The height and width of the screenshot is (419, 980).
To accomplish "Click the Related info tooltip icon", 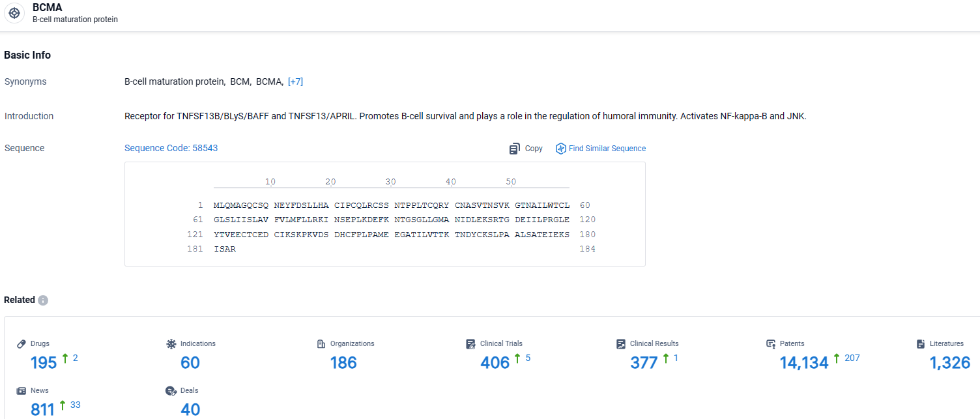I will pyautogui.click(x=43, y=300).
